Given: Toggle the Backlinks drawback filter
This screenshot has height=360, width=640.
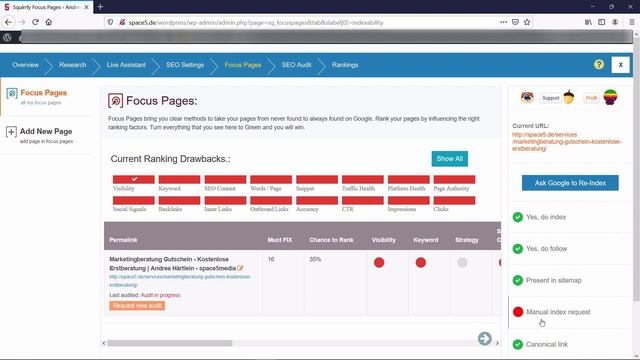Looking at the screenshot, I should 180,200.
